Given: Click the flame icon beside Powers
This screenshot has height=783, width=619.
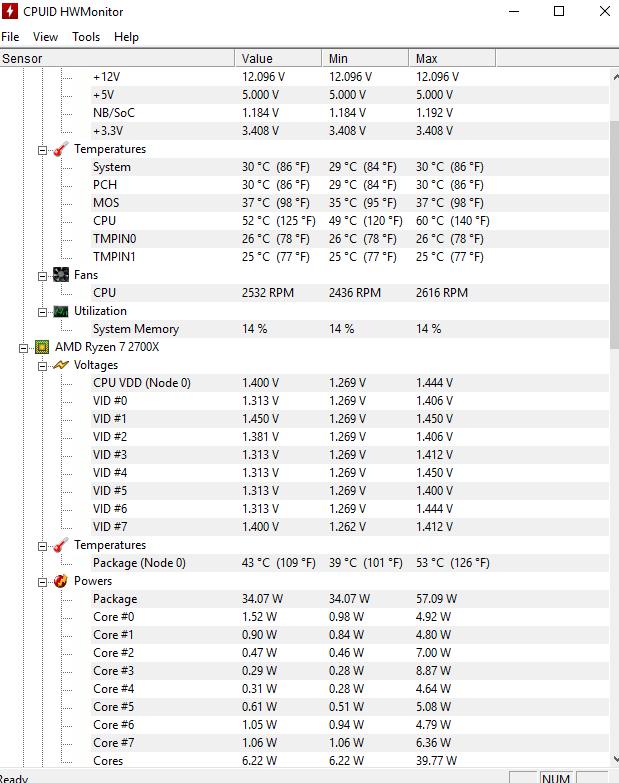Looking at the screenshot, I should (x=61, y=581).
